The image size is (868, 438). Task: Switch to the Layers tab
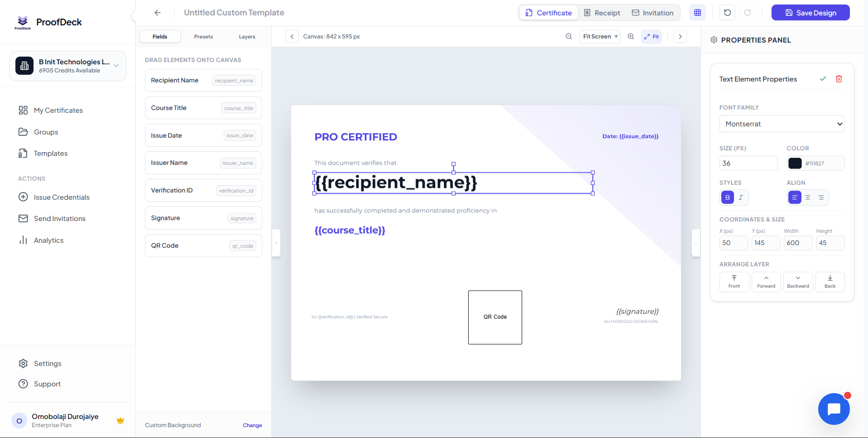point(247,37)
